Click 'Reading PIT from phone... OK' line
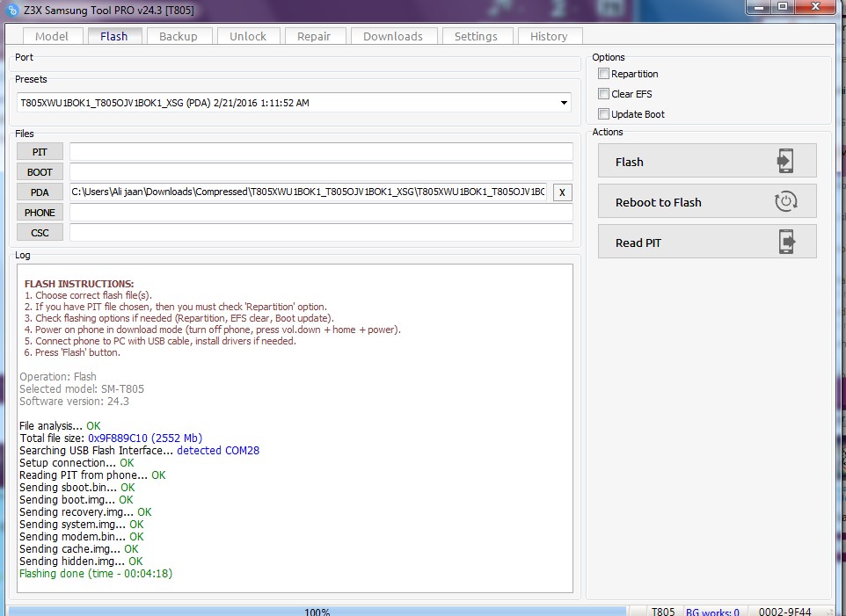 (x=93, y=475)
